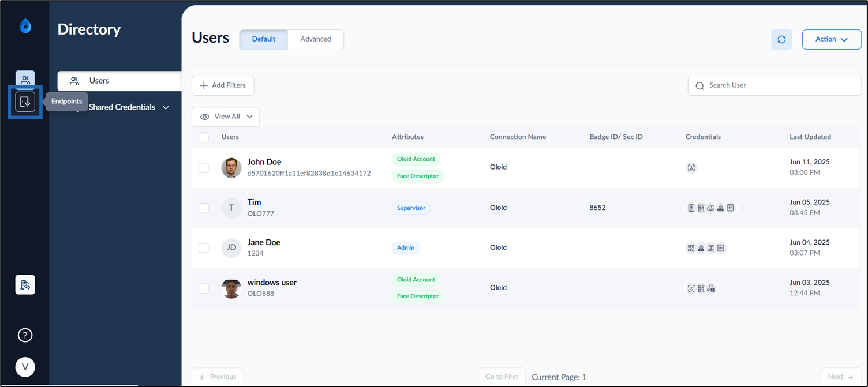Open the Endpoints section in the left rail
Screen dimensions: 868x387
25,102
